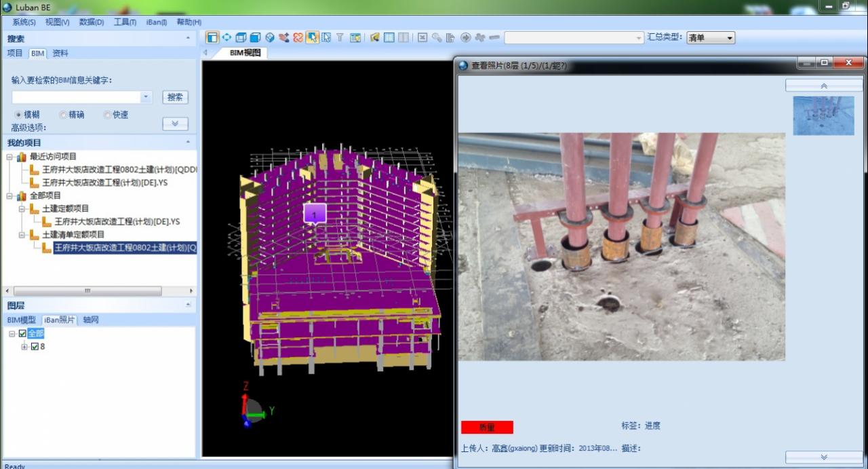This screenshot has height=469, width=868.
Task: Select the 快速 search mode radio button
Action: click(107, 115)
